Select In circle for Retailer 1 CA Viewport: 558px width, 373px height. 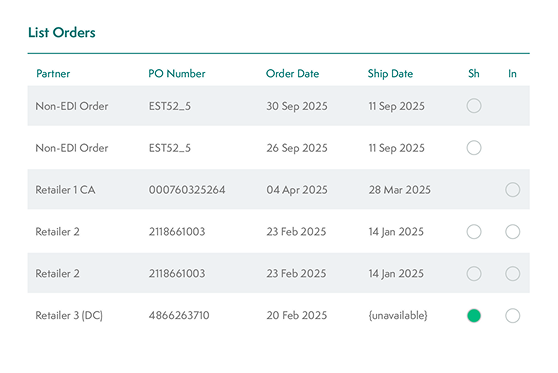(512, 189)
